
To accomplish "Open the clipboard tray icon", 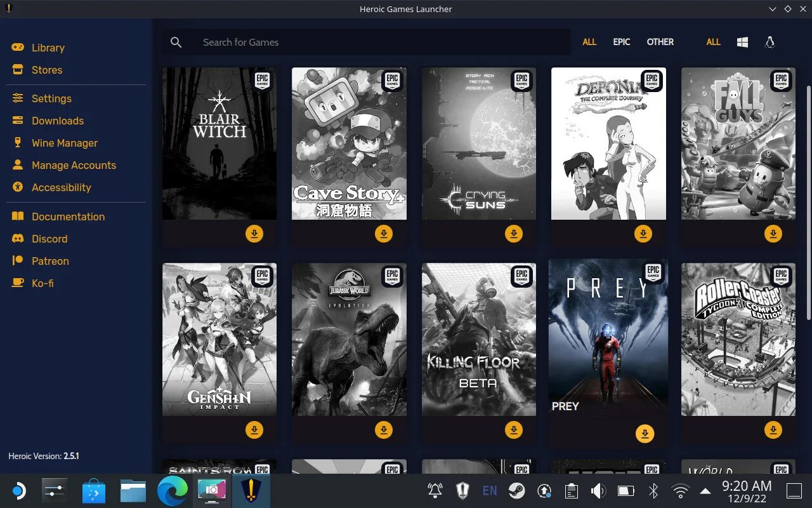I will [571, 491].
